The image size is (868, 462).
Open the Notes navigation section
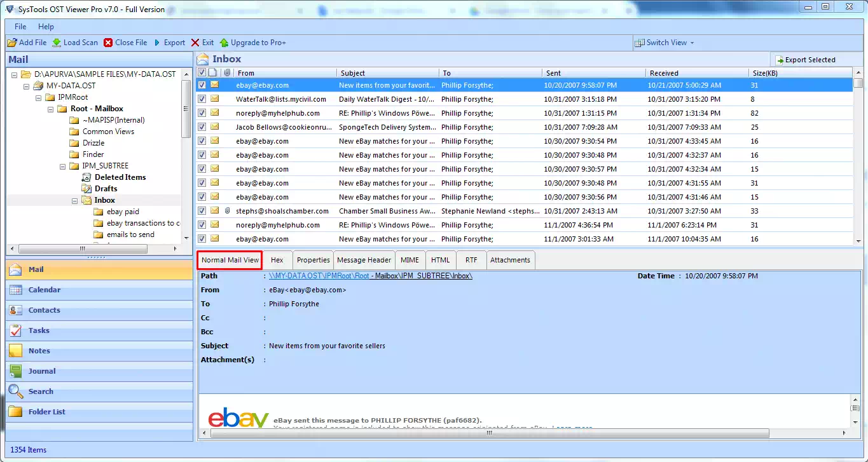pyautogui.click(x=99, y=351)
